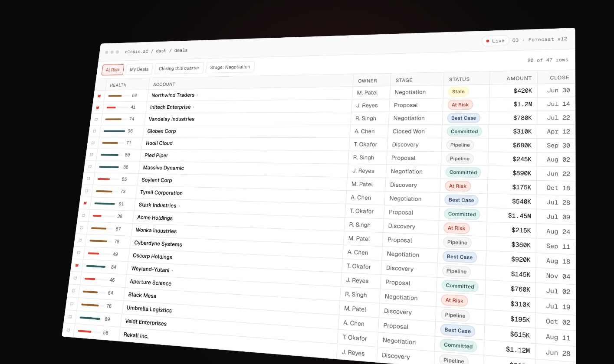Click the Globex Corp health bar
The height and width of the screenshot is (364, 614).
tap(114, 131)
